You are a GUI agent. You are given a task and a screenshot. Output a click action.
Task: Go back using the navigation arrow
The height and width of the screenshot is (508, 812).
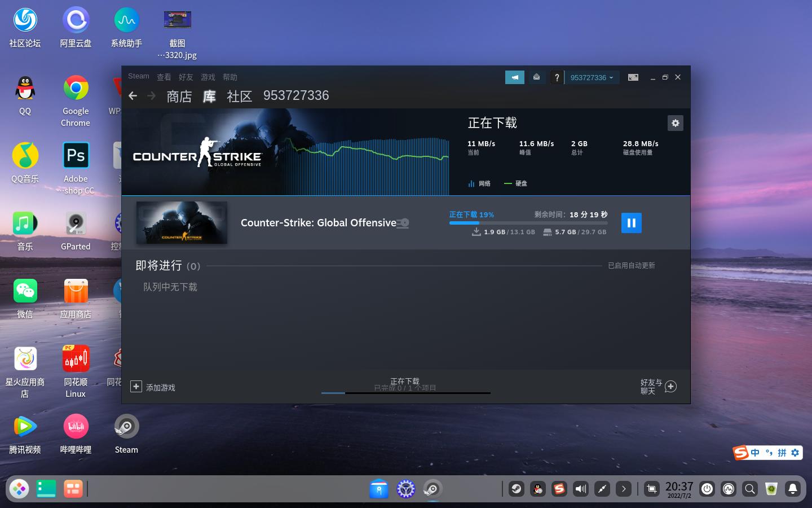[x=133, y=95]
